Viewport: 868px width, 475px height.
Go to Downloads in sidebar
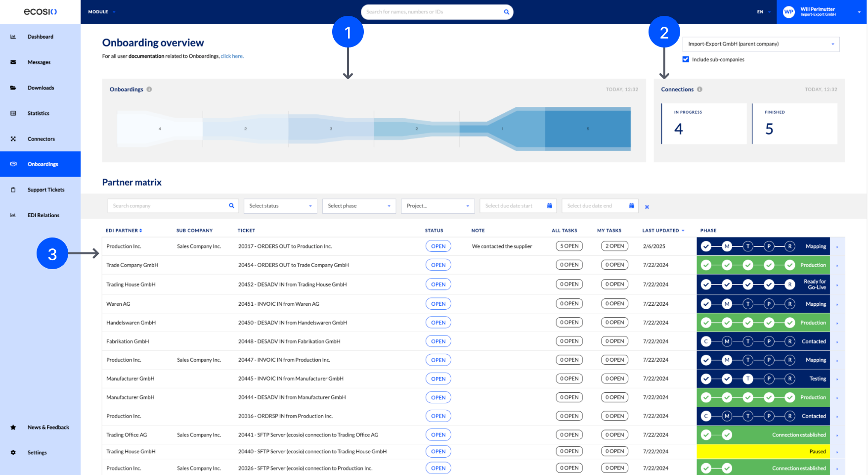40,88
